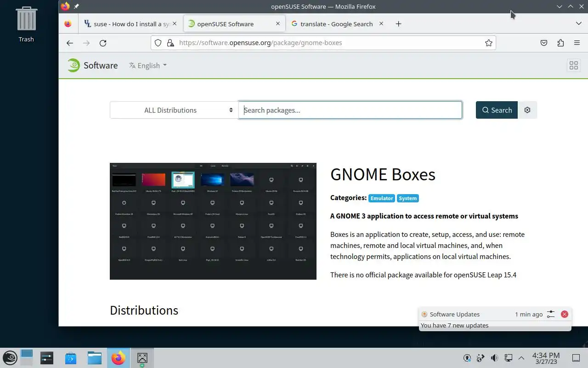Close the translate - Google Search tab

381,23
